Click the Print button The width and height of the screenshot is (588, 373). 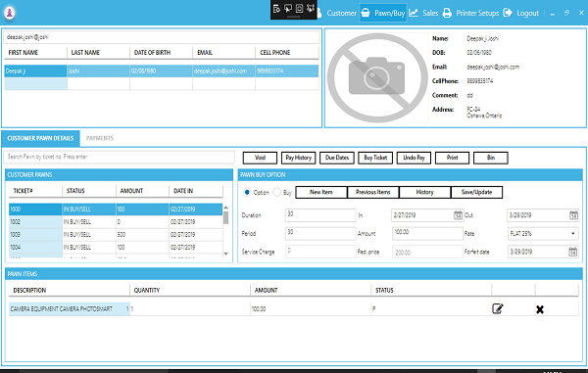(452, 158)
